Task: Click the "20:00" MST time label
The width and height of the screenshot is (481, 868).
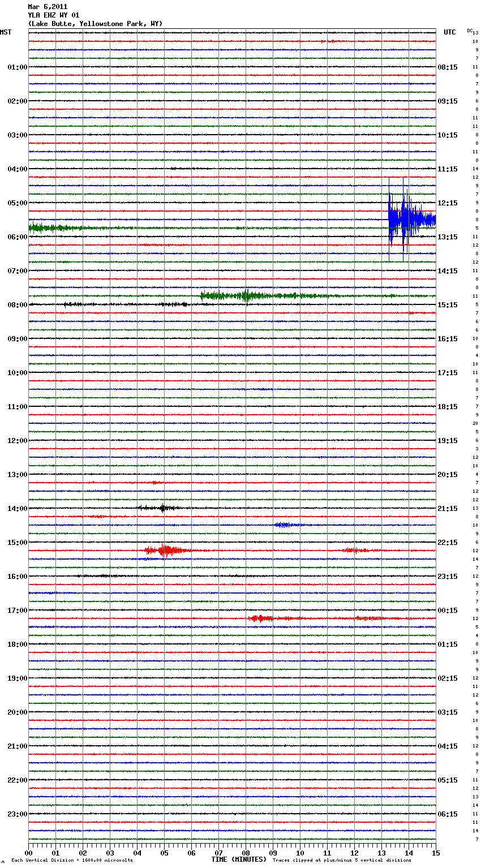Action: [x=17, y=712]
